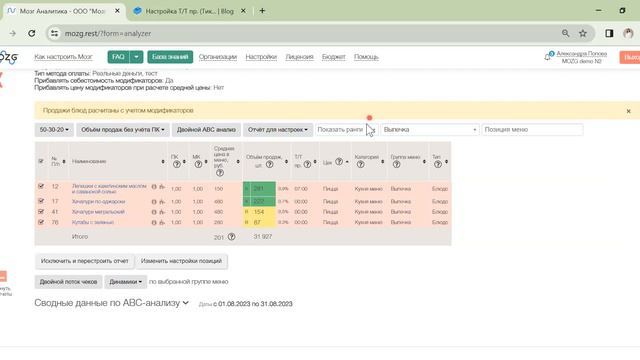Open Выпечка menu group combo box
Viewport: 640px width, 360px height.
click(x=430, y=130)
